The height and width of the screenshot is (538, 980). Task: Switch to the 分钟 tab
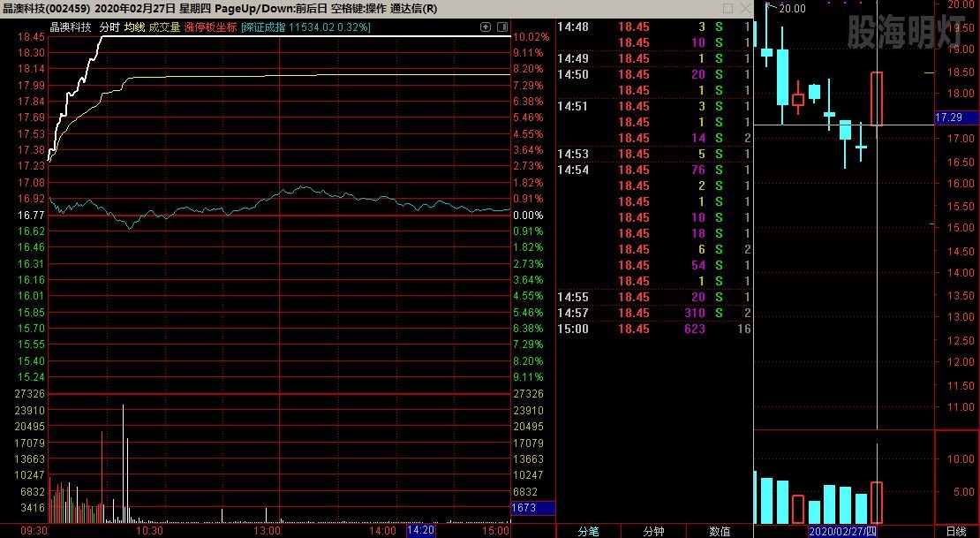click(x=653, y=531)
